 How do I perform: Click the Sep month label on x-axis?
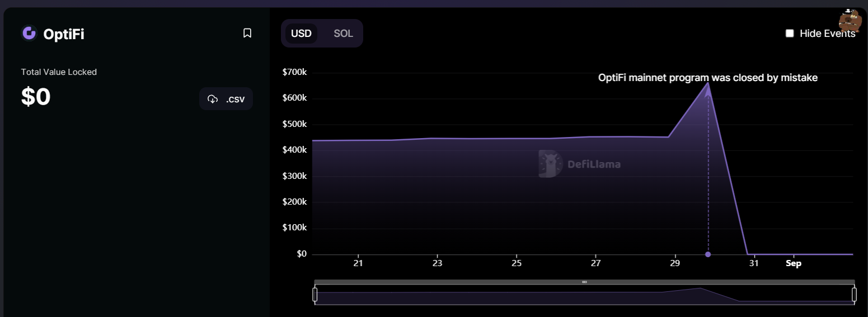tap(794, 263)
